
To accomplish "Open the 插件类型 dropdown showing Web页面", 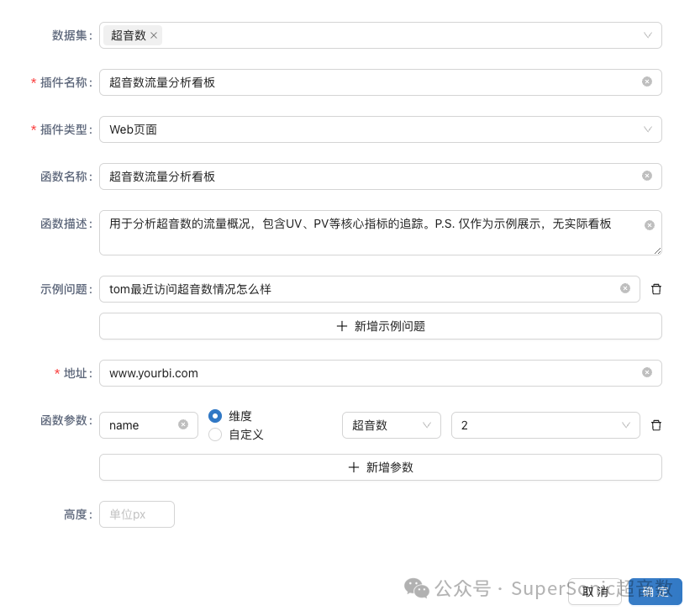I will (x=647, y=129).
